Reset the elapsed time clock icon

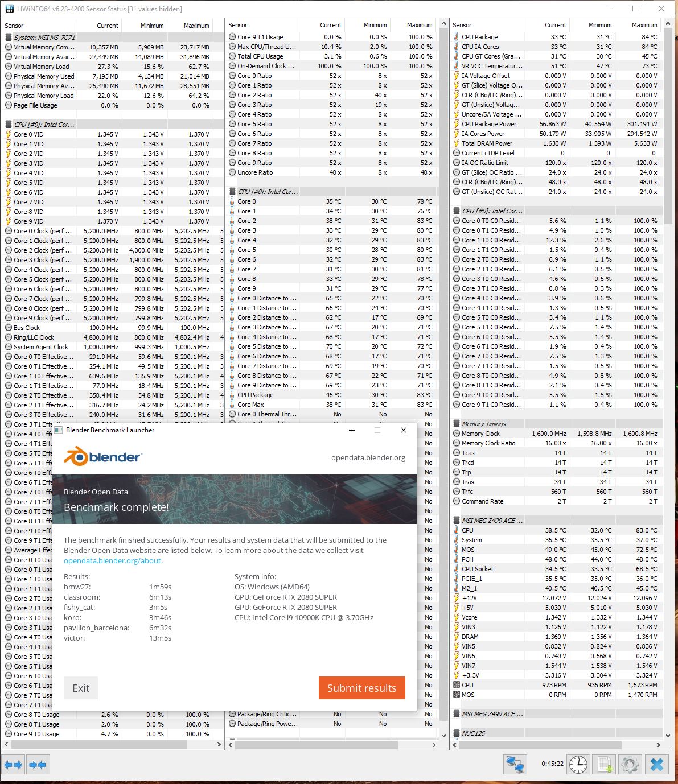(x=578, y=764)
